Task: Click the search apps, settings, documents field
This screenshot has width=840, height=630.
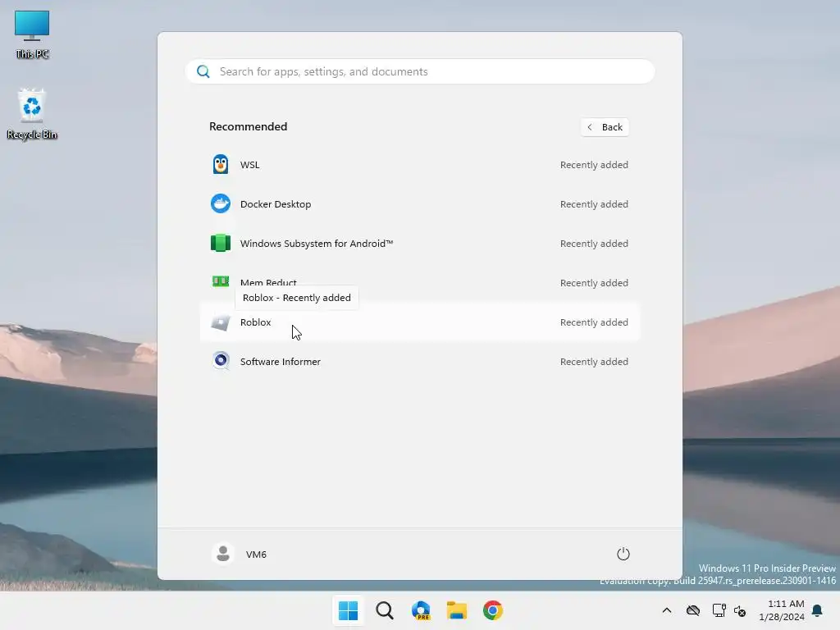Action: point(420,71)
